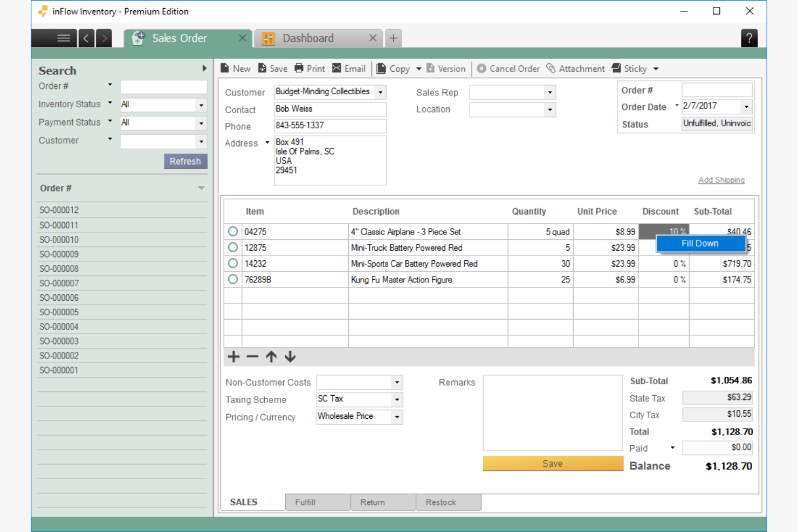The height and width of the screenshot is (532, 798).
Task: Select row marker for item 76289B
Action: (233, 279)
